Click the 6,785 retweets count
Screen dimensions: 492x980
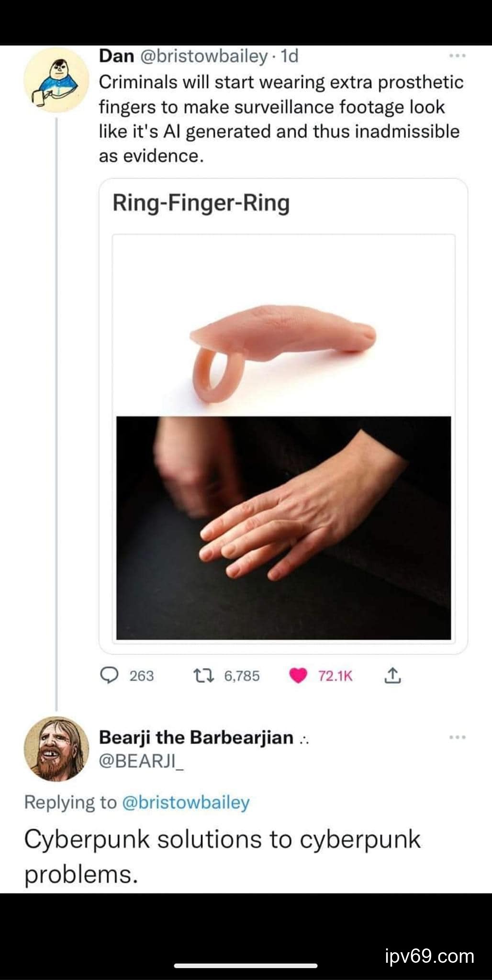[242, 676]
